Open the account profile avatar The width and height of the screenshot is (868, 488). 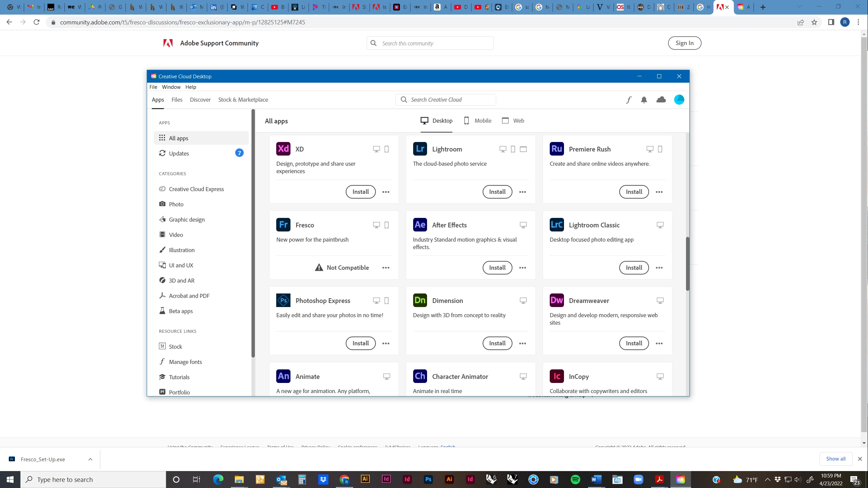coord(679,100)
